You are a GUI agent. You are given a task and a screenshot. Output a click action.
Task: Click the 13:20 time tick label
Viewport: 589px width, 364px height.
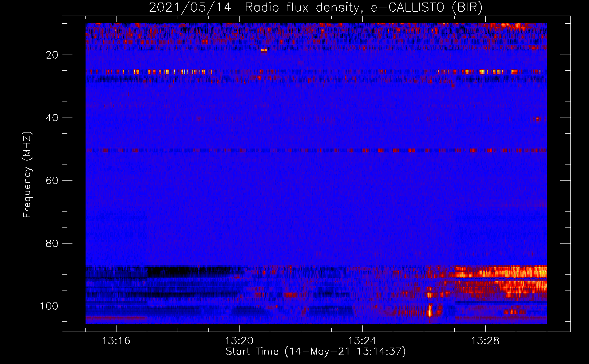click(239, 341)
